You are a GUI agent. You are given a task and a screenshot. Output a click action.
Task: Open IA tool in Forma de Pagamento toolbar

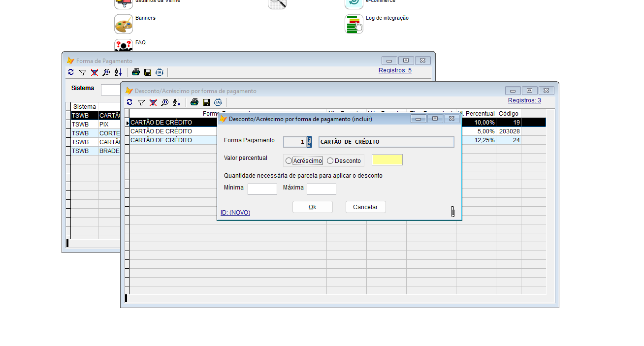(x=160, y=72)
